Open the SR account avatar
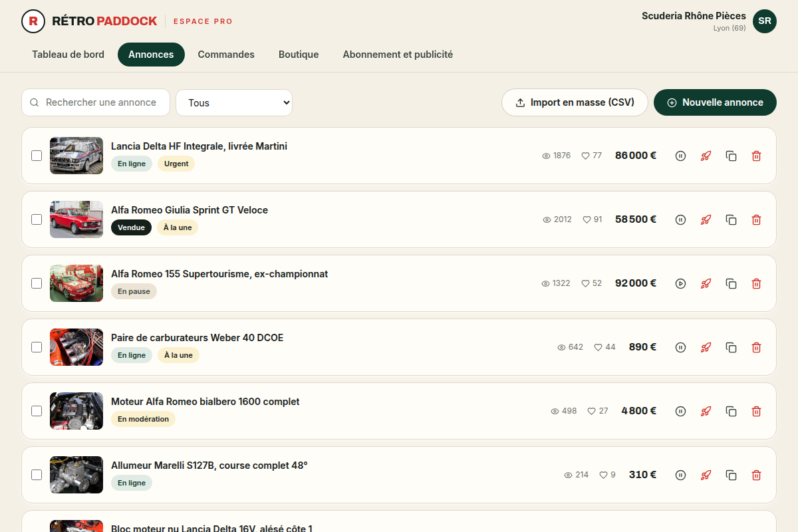Screen dimensions: 798x532 [765, 21]
